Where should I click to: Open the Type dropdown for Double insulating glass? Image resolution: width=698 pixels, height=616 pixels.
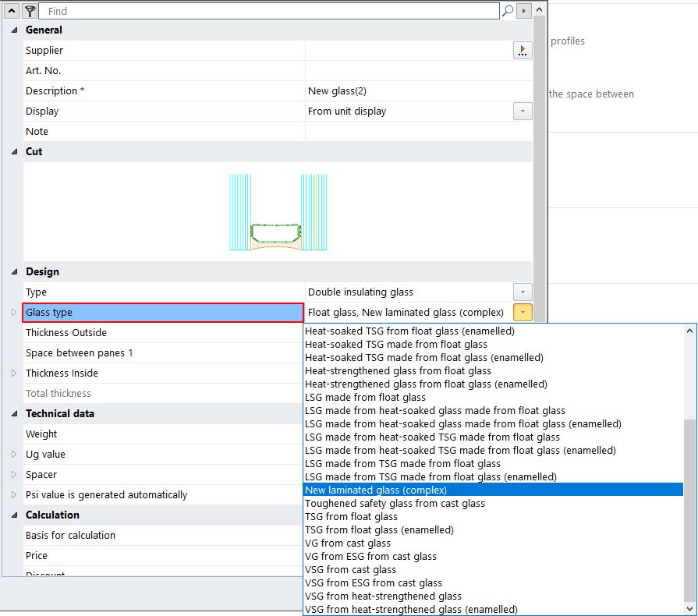(x=522, y=292)
